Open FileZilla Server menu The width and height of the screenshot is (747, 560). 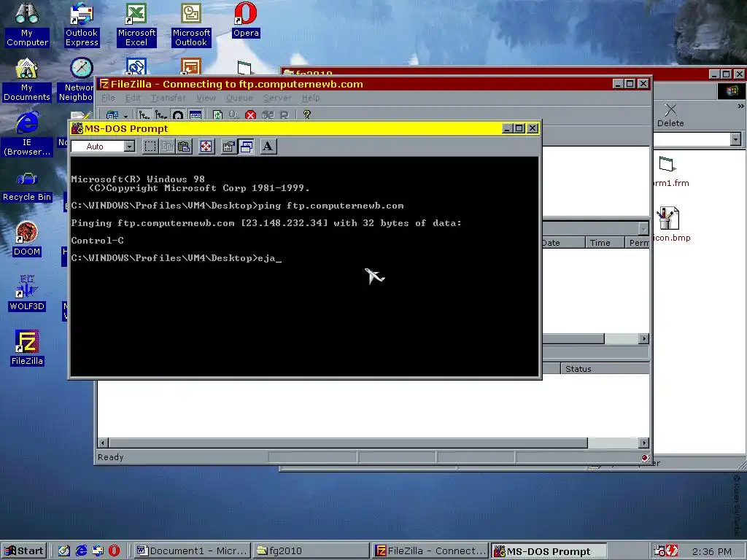277,98
